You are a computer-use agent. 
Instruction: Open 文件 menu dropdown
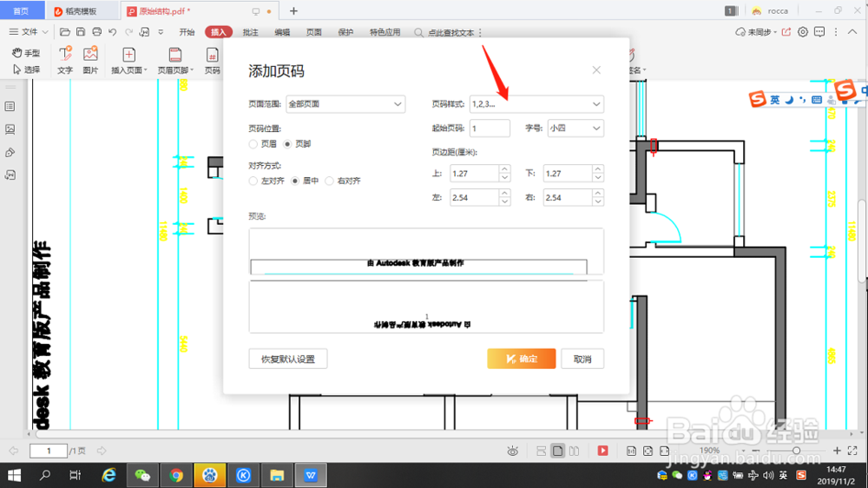[x=29, y=32]
